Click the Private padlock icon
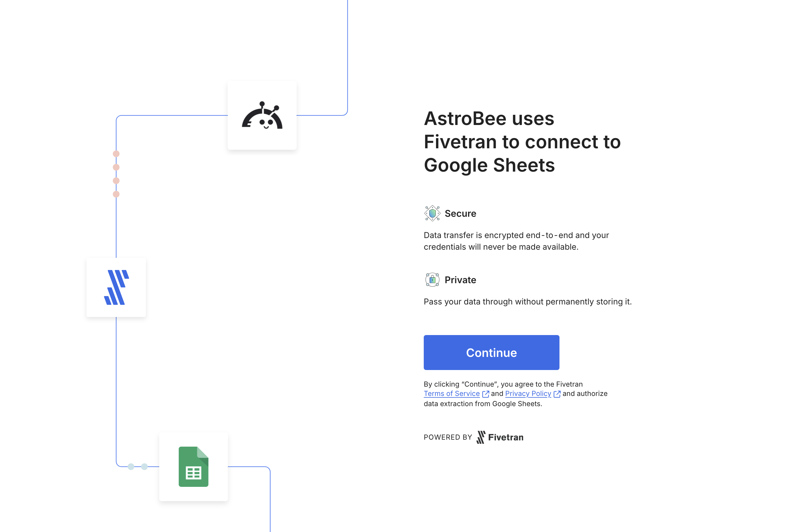Viewport: 791px width, 532px height. (432, 280)
